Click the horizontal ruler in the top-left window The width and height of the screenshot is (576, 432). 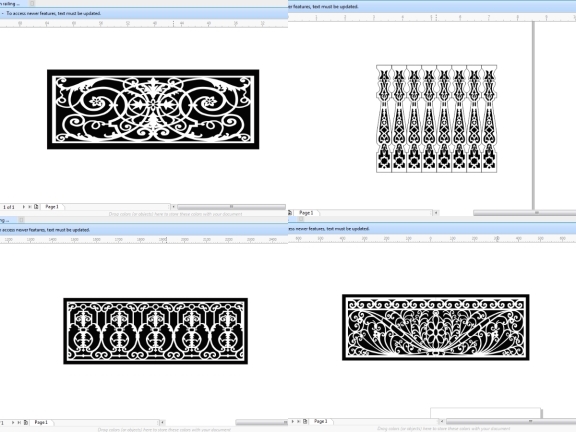pos(144,24)
